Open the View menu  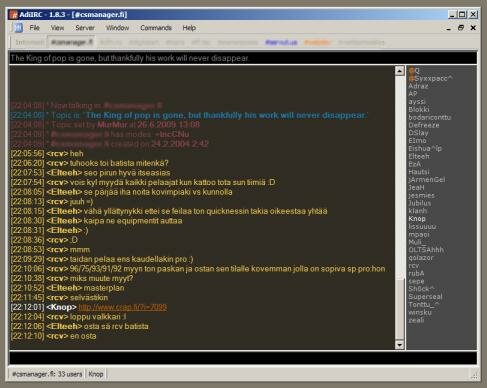point(57,28)
